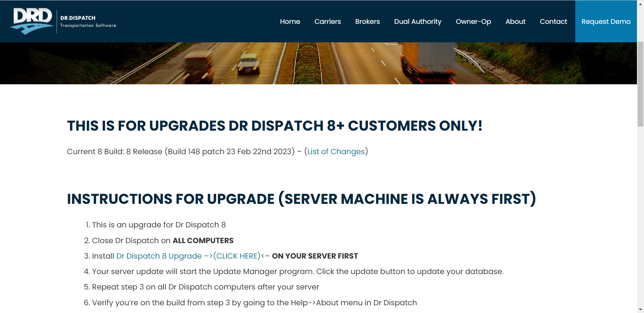Click step 'This is an upgrade for Dr Dispatch 8'
Viewport: 644px width, 313px height.
click(159, 225)
